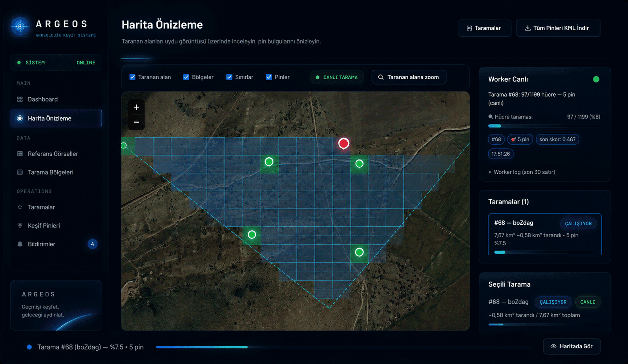
Task: Click the Bildirimler bell icon
Action: click(x=20, y=244)
